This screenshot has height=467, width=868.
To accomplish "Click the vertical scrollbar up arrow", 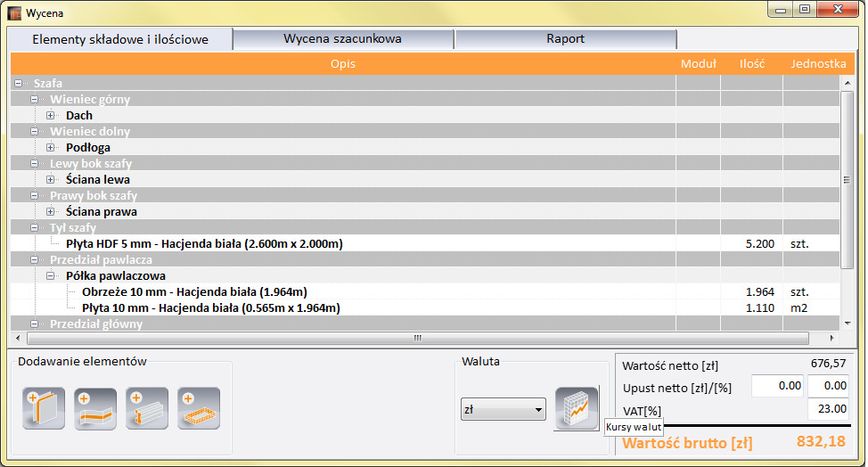I will 847,83.
